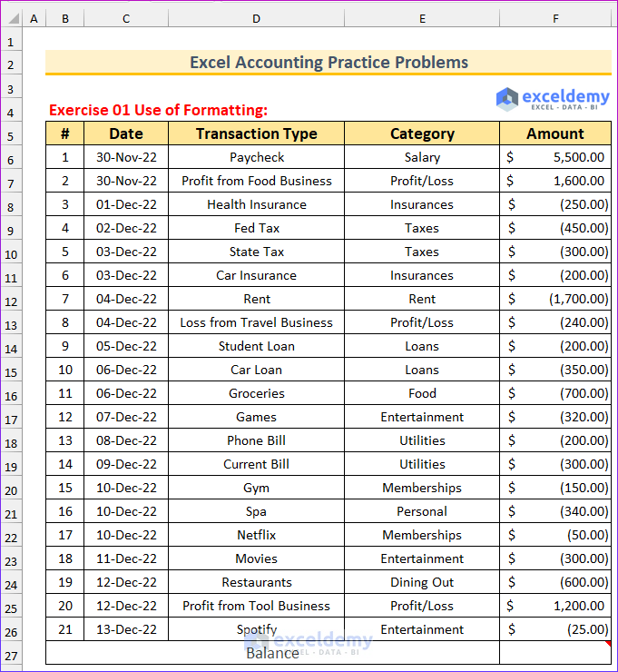This screenshot has width=618, height=672.
Task: Select the Paycheck cell
Action: (256, 157)
